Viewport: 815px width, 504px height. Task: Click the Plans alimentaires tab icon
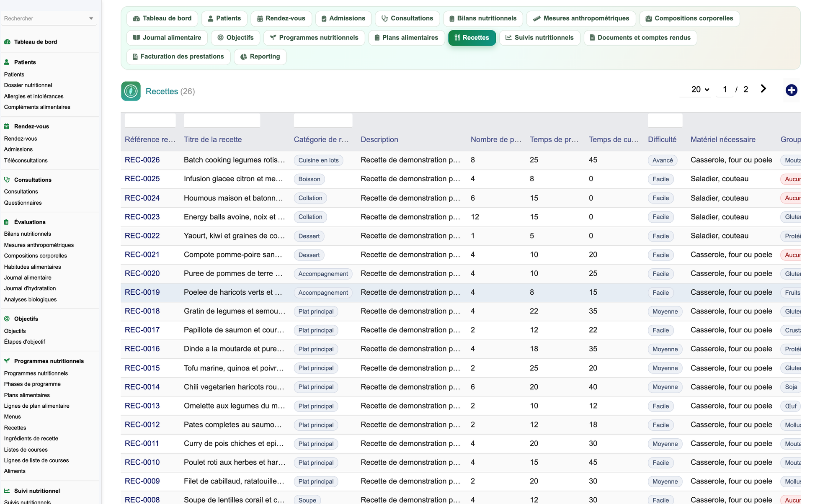coord(377,38)
